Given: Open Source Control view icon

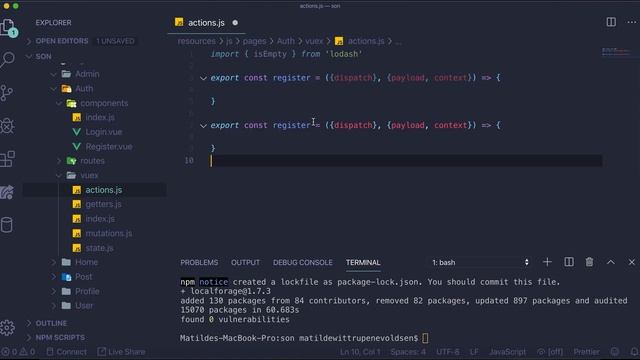Looking at the screenshot, I should point(7,93).
